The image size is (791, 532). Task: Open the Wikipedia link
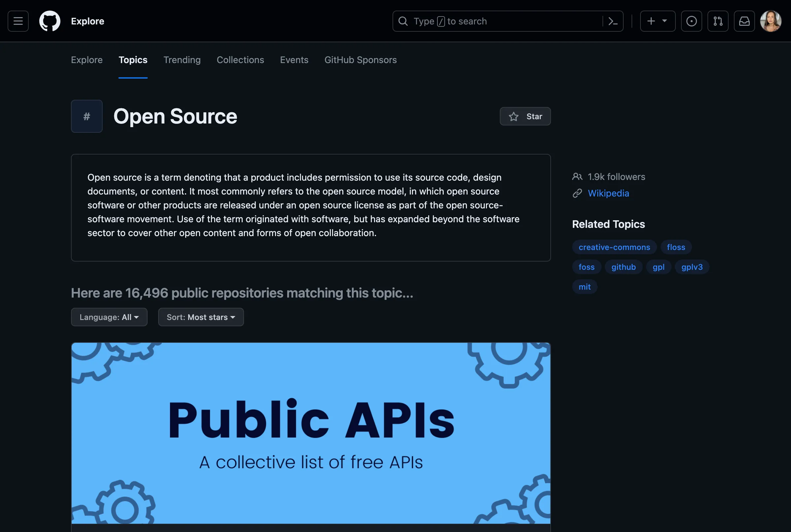click(x=608, y=194)
